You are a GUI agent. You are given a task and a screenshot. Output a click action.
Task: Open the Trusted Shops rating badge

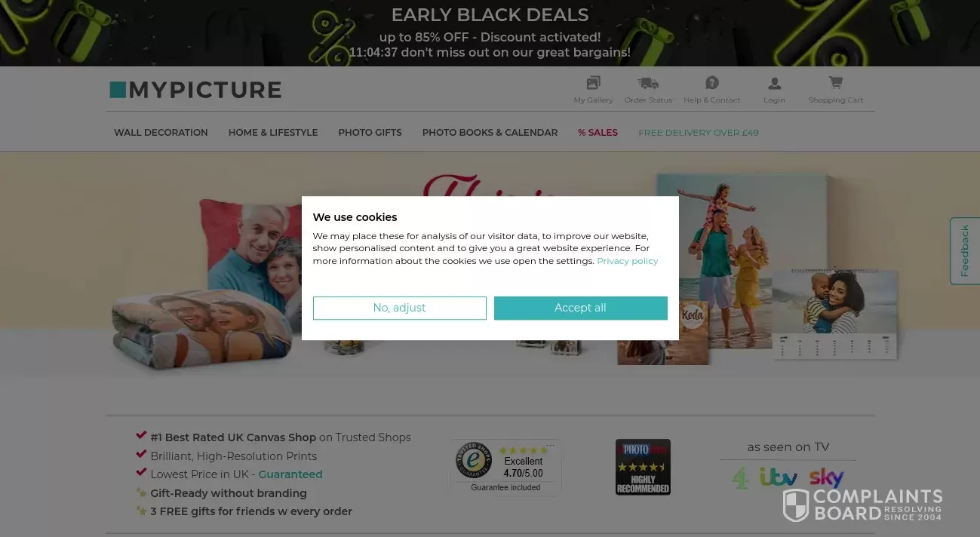tap(505, 467)
